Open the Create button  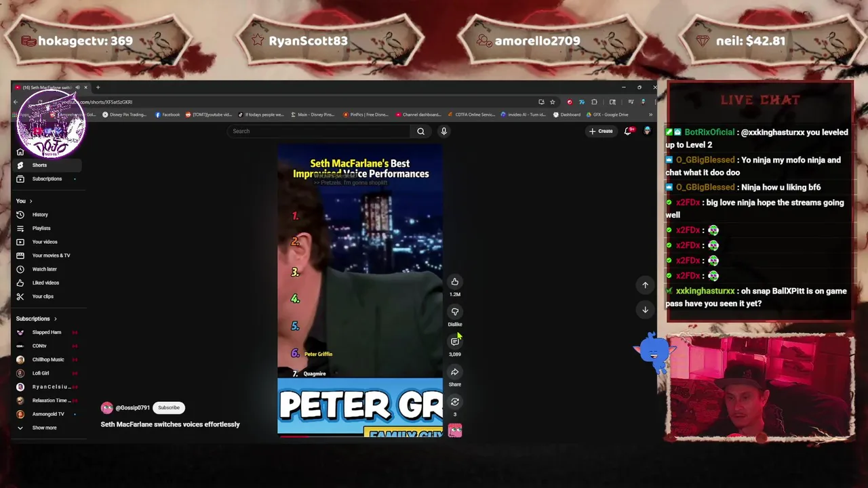click(x=601, y=131)
